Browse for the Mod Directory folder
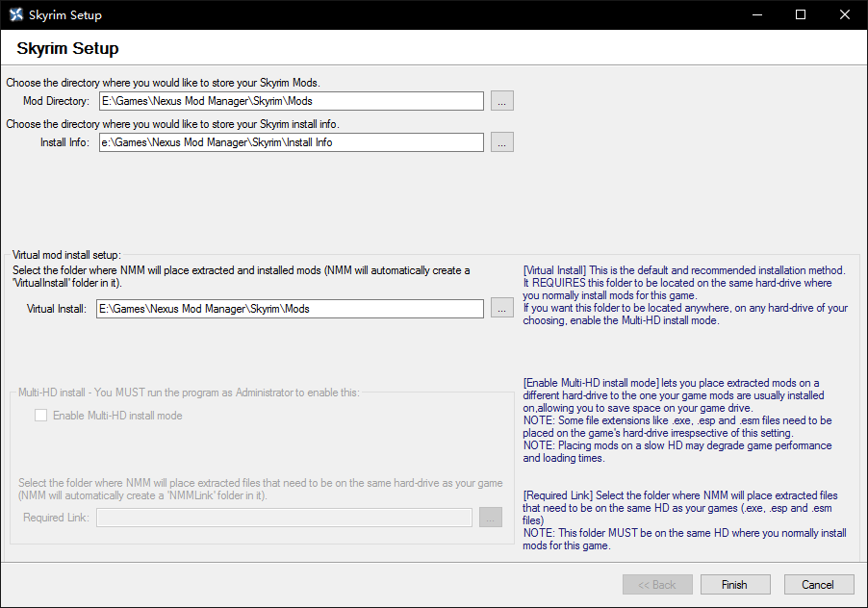Image resolution: width=868 pixels, height=608 pixels. 501,101
